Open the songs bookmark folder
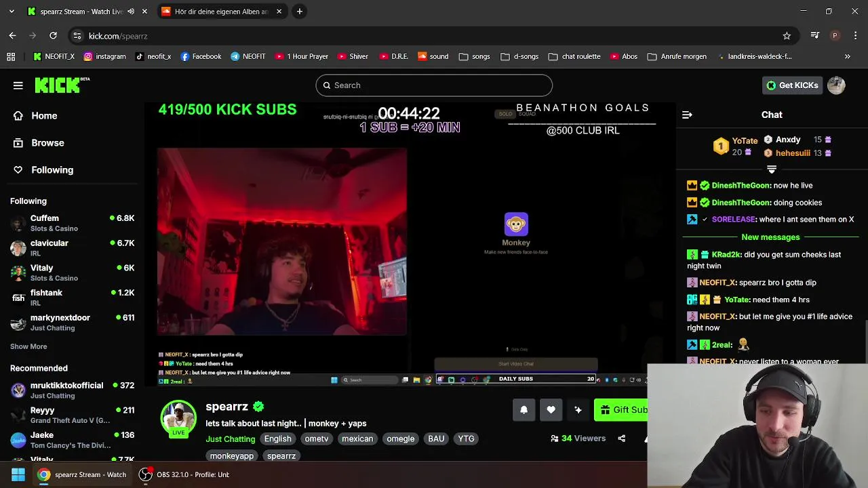Image resolution: width=868 pixels, height=488 pixels. pos(474,57)
